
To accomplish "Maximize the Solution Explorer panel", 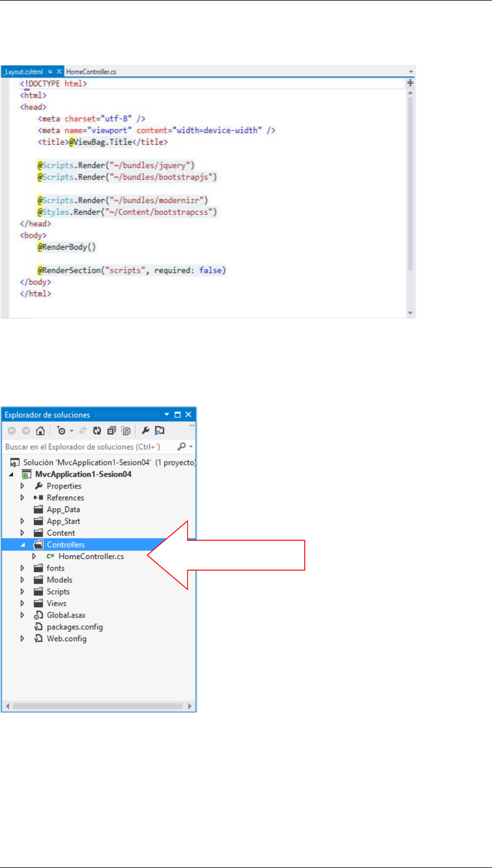I will (178, 414).
